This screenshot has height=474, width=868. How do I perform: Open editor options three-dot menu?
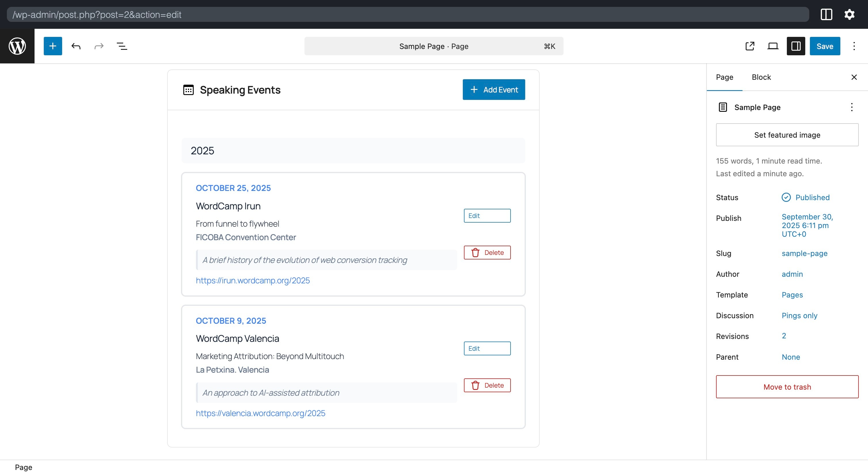click(x=854, y=46)
